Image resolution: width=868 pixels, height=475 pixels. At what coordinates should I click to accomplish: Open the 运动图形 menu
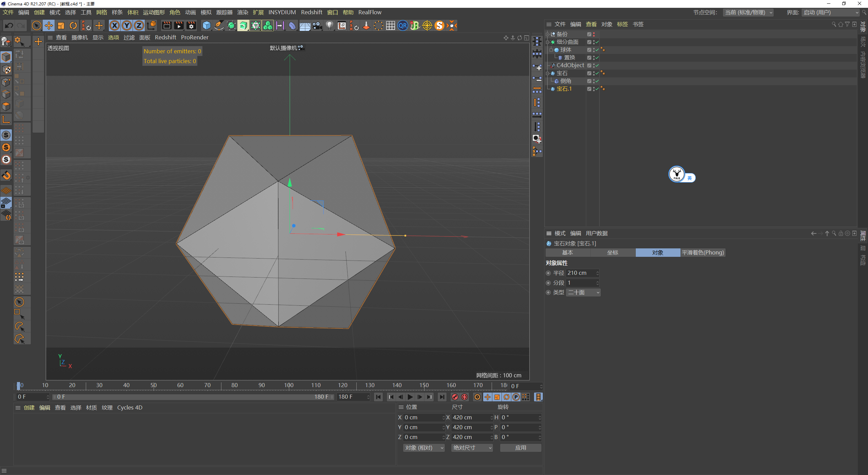(154, 12)
